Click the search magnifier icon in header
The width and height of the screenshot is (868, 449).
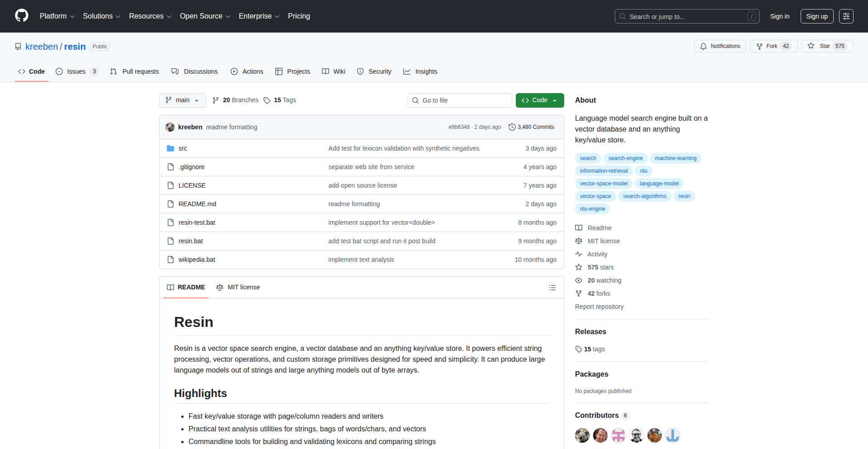point(623,16)
